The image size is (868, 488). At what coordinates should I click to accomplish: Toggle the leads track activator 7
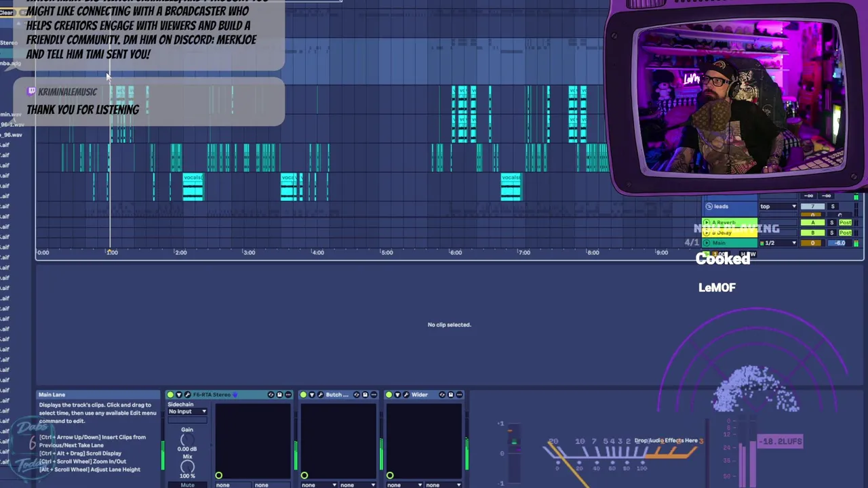click(812, 206)
